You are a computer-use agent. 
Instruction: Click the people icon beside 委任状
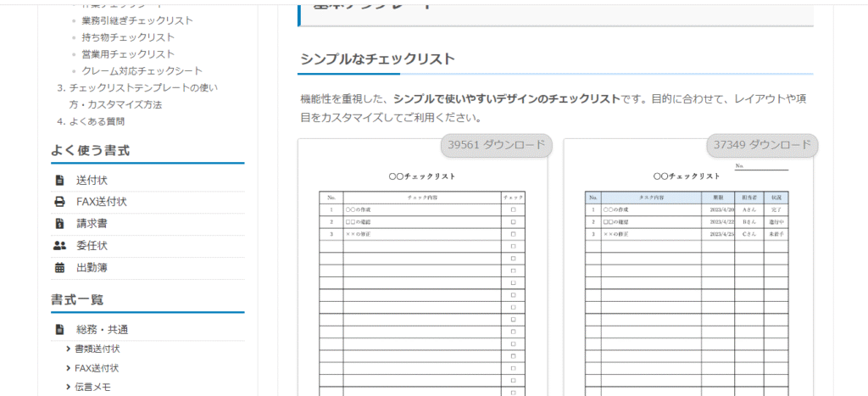coord(59,246)
